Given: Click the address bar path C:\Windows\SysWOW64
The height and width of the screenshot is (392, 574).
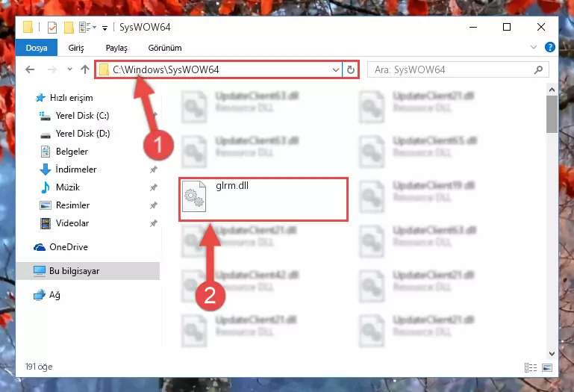Looking at the screenshot, I should 166,69.
